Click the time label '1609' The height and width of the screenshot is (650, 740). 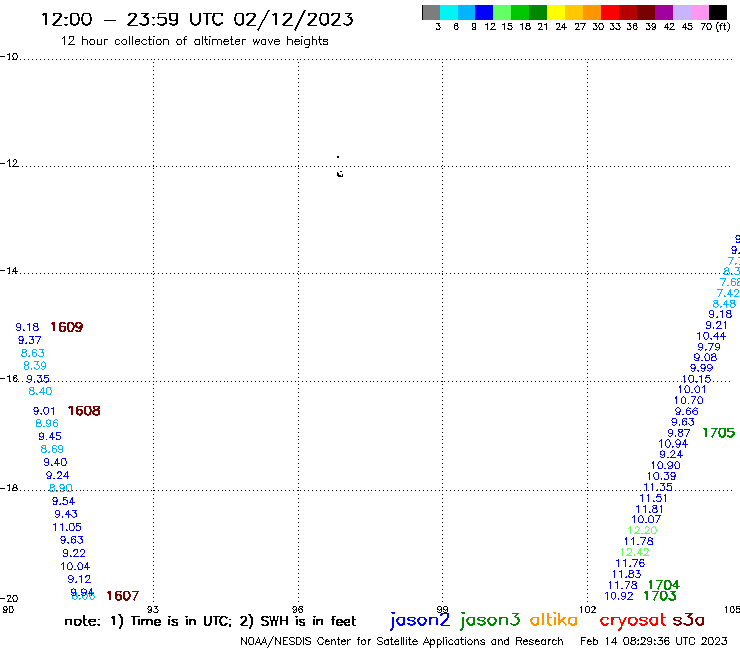pos(67,327)
